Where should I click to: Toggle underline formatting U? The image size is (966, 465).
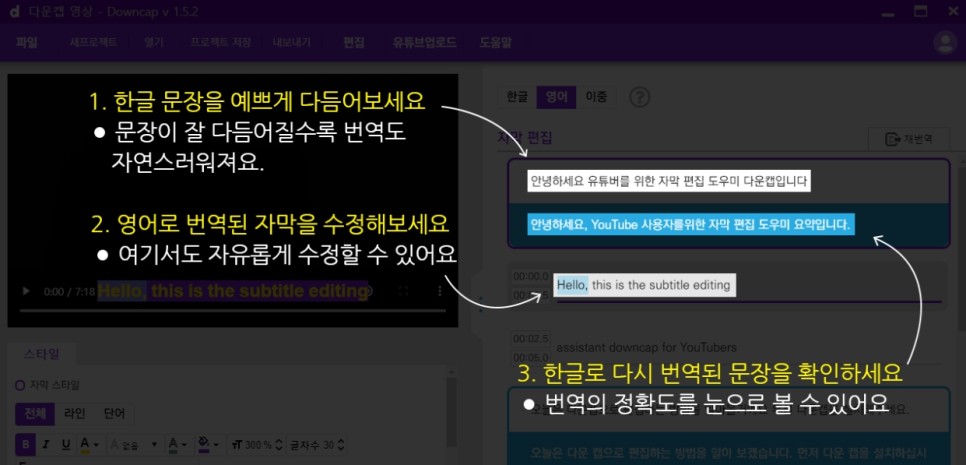(66, 444)
